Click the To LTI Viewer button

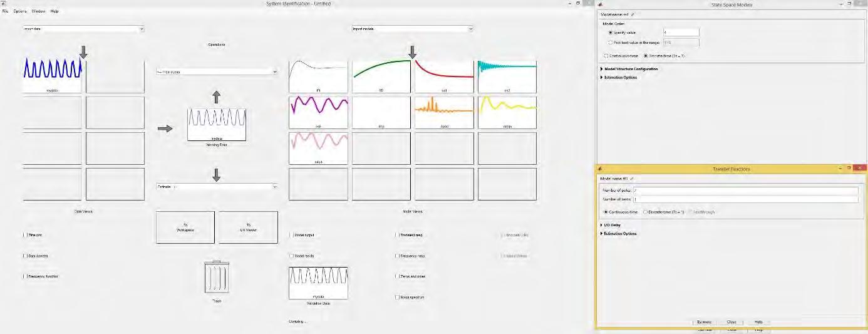[249, 227]
